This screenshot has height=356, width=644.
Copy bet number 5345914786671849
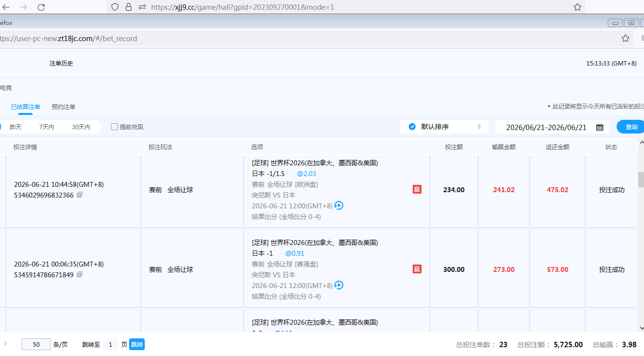click(80, 274)
